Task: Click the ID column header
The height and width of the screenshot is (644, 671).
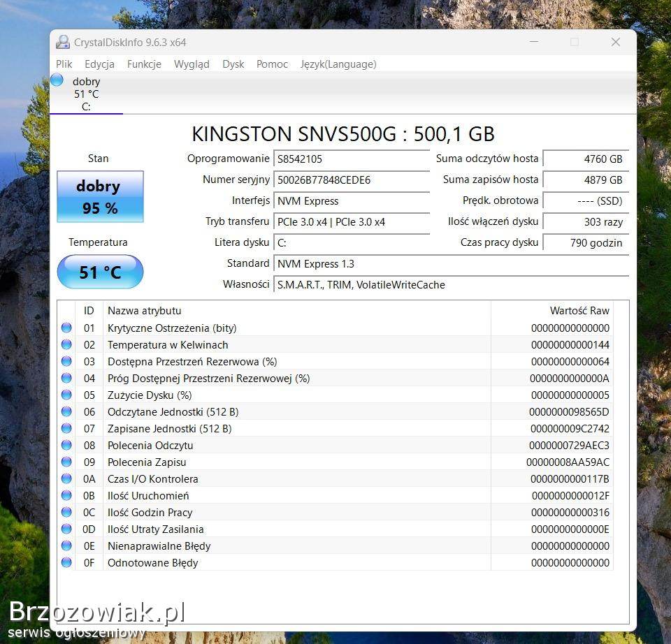Action: 89,311
